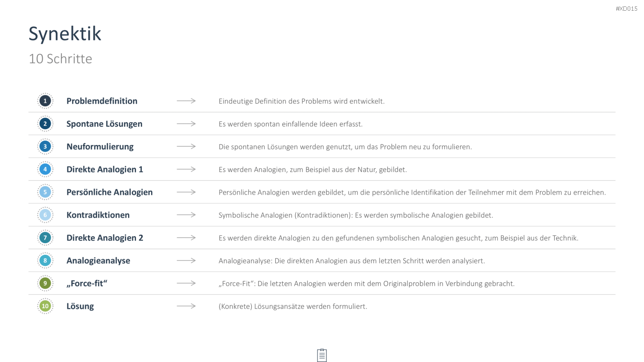Image resolution: width=644 pixels, height=362 pixels.
Task: Click the number 4 circle badge
Action: [x=45, y=169]
